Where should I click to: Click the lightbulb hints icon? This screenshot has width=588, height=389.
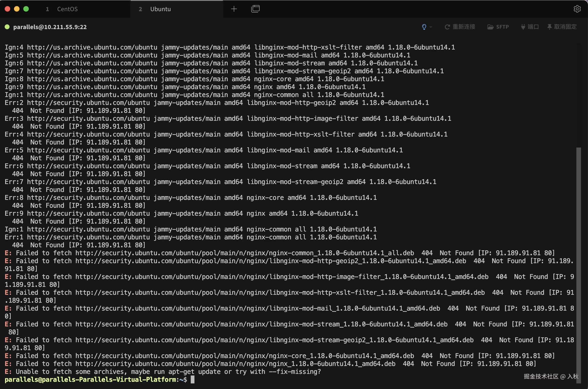pyautogui.click(x=424, y=27)
